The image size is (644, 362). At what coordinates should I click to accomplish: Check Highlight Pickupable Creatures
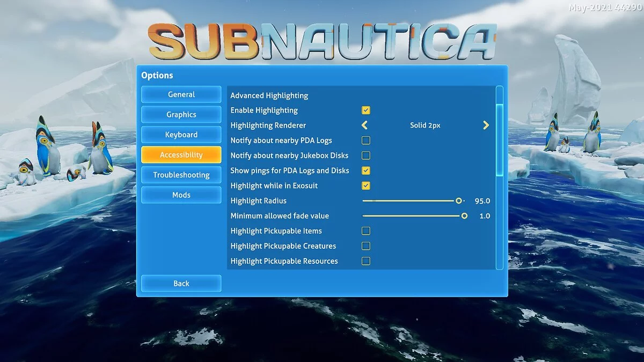pyautogui.click(x=365, y=246)
